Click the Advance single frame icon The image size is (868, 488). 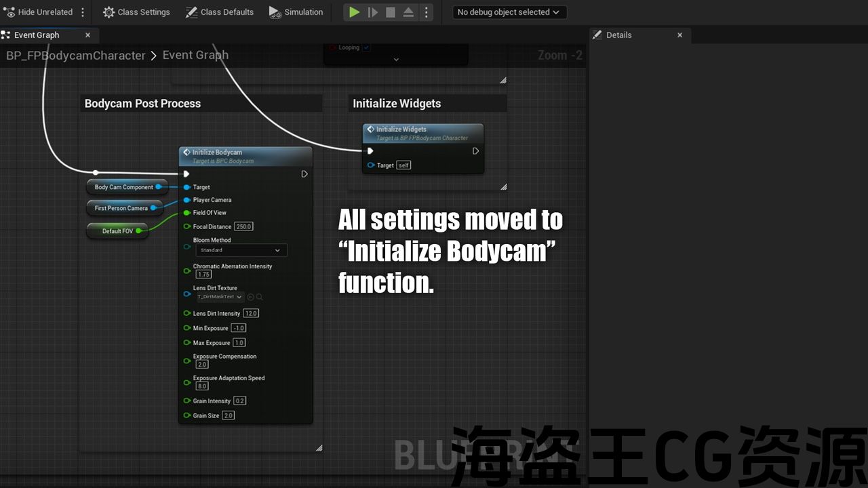point(373,12)
